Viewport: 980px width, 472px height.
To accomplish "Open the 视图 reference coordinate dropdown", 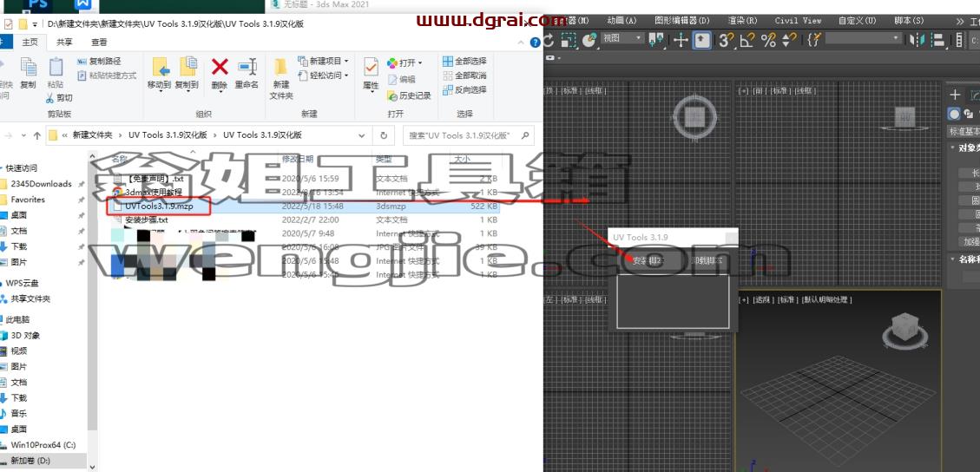I will coord(622,38).
